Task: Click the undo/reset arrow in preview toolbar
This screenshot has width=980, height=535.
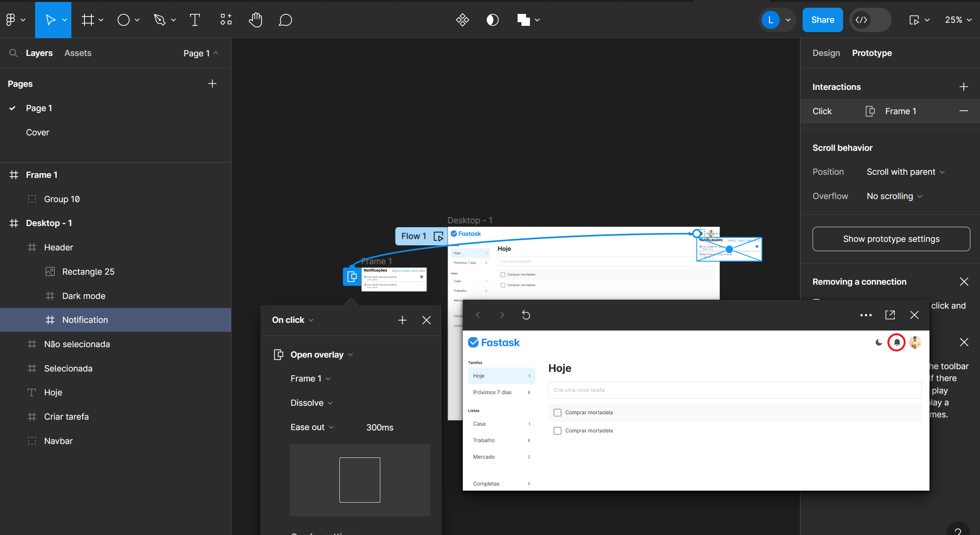Action: (526, 314)
